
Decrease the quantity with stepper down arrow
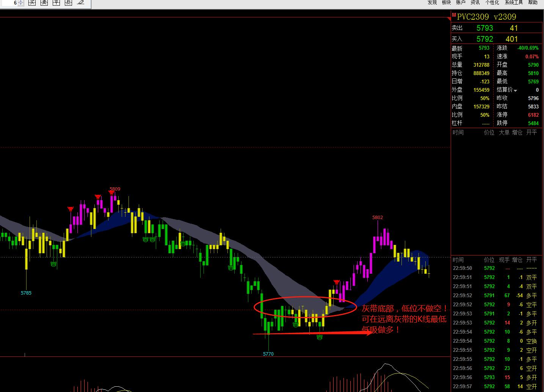tap(21, 5)
